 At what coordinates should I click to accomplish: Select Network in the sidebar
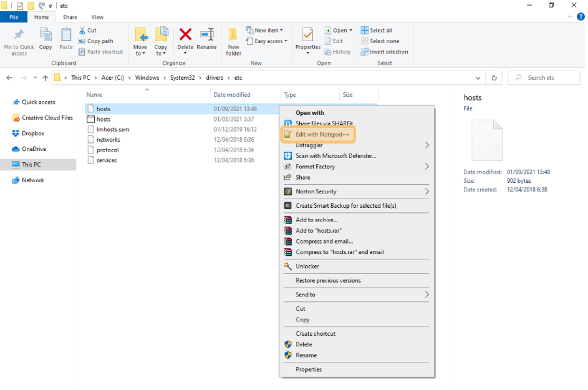28,180
